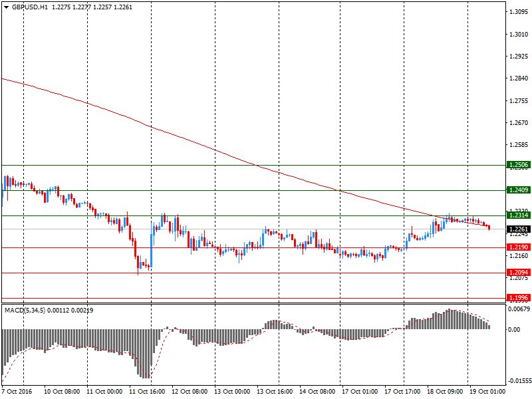Select the 10 Oct 08:00 time axis label
The image size is (532, 399).
click(x=62, y=391)
